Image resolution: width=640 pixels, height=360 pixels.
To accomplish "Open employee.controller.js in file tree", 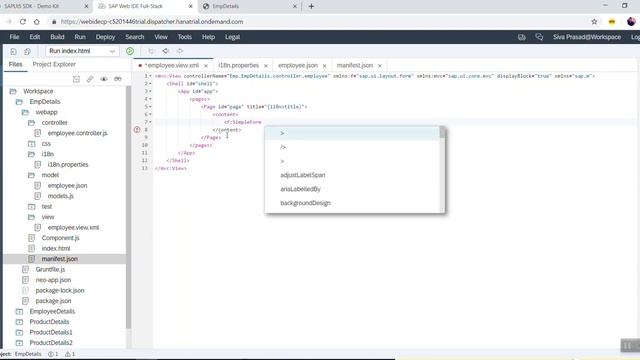I will pos(78,133).
